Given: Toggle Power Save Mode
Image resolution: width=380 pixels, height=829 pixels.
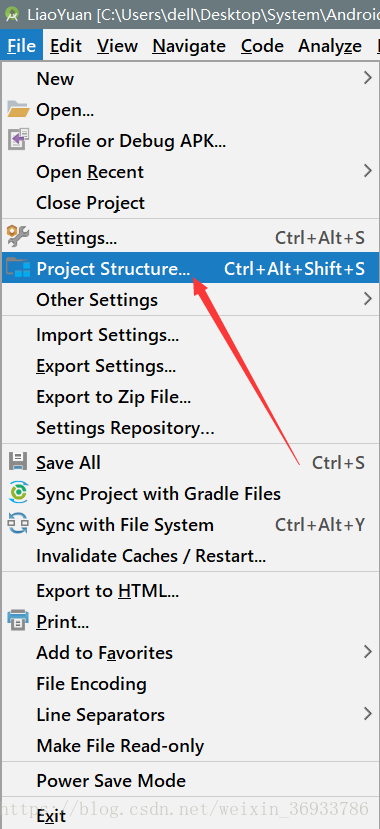Looking at the screenshot, I should (x=190, y=781).
